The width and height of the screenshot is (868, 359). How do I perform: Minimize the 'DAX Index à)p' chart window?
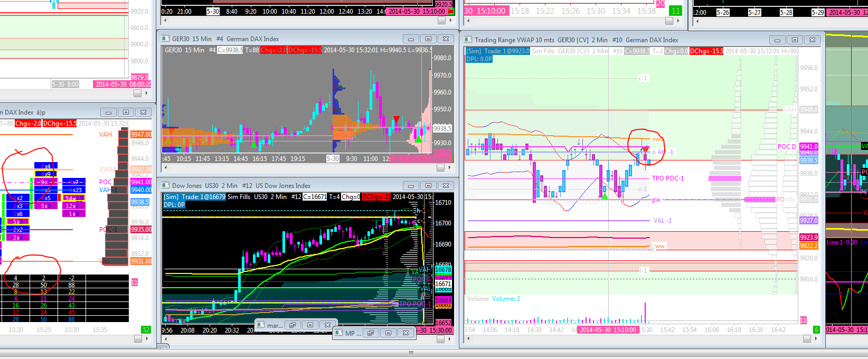[108, 112]
